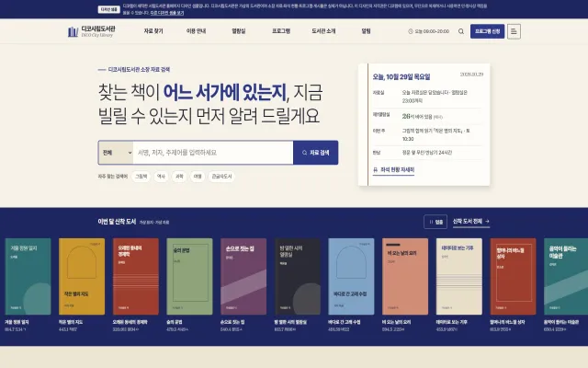
Task: Open the 이용 안내 menu
Action: tap(196, 31)
